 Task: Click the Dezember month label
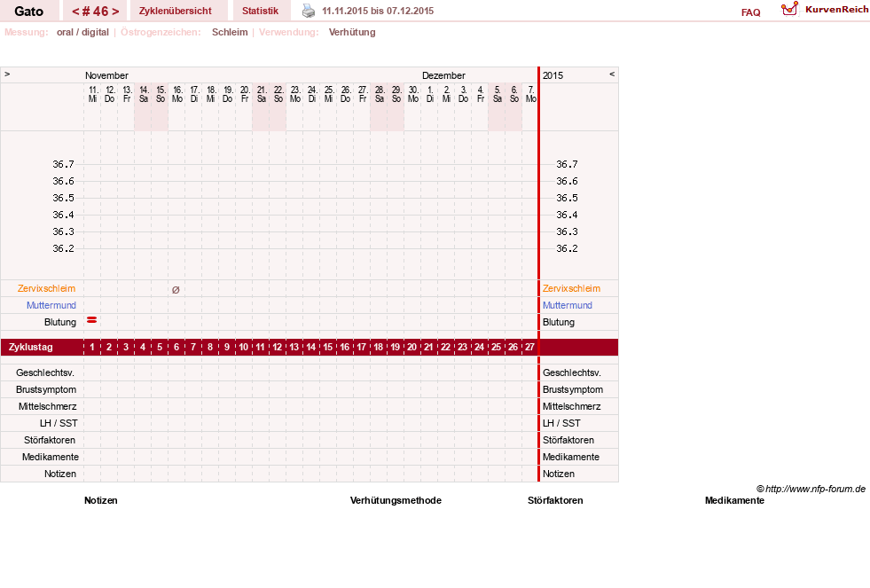tap(444, 75)
